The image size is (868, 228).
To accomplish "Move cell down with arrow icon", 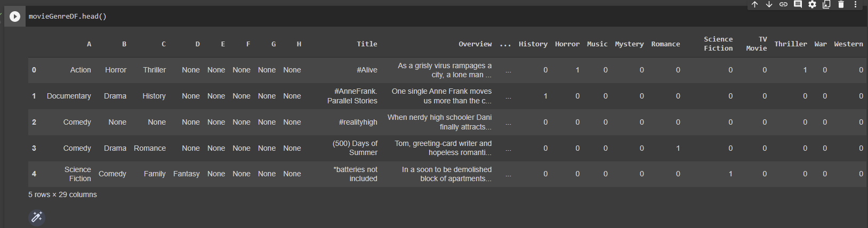I will pyautogui.click(x=769, y=4).
